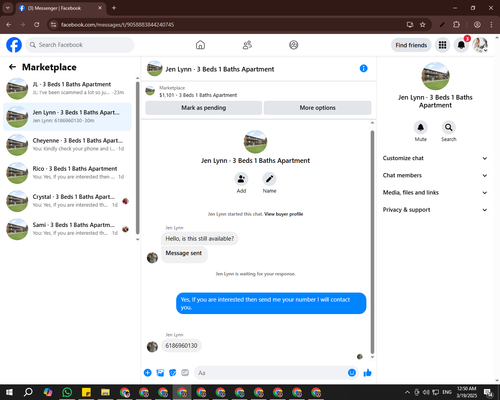The height and width of the screenshot is (400, 500).
Task: Open Windows Start menu
Action: [x=9, y=392]
